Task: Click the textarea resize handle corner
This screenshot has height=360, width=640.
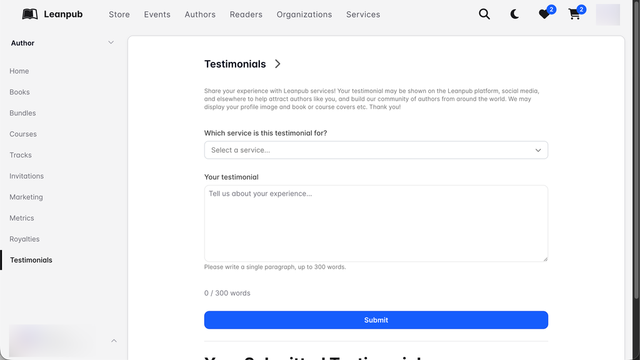Action: coord(545,259)
